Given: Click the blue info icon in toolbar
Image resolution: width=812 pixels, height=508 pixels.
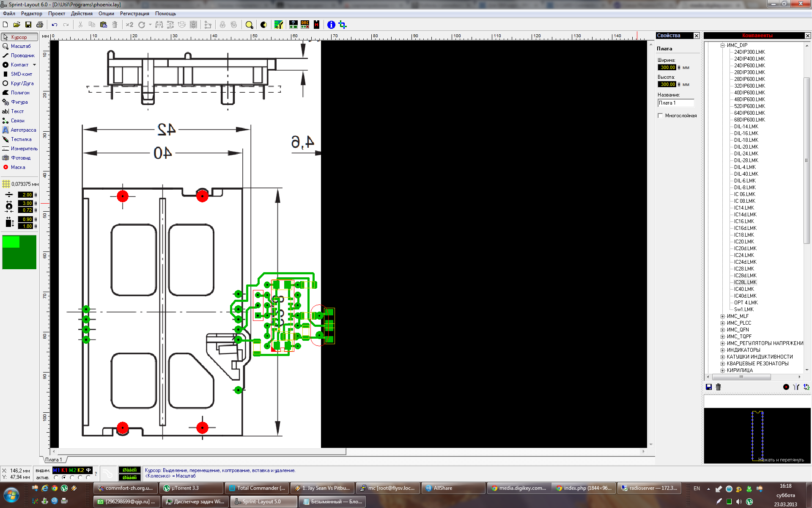Looking at the screenshot, I should pyautogui.click(x=331, y=25).
